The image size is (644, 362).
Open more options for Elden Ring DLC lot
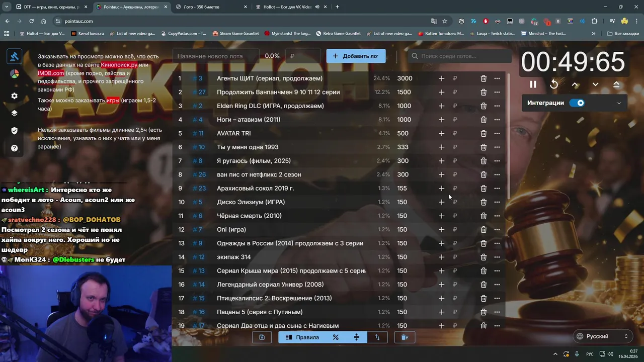[x=497, y=106]
